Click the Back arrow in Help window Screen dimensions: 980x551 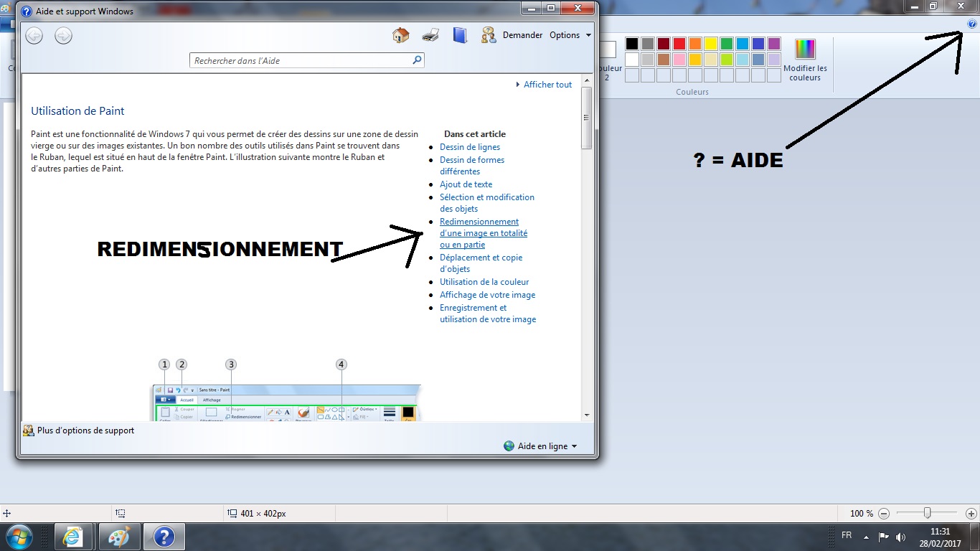(x=34, y=35)
